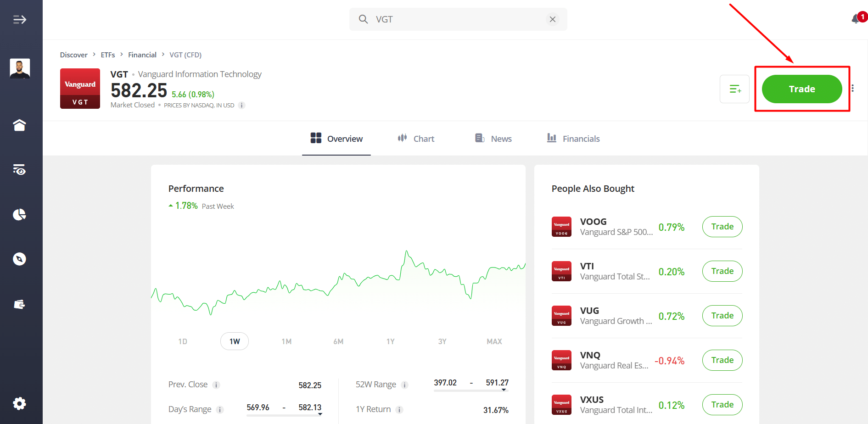Expand the sidebar with arrow menu icon

(19, 19)
